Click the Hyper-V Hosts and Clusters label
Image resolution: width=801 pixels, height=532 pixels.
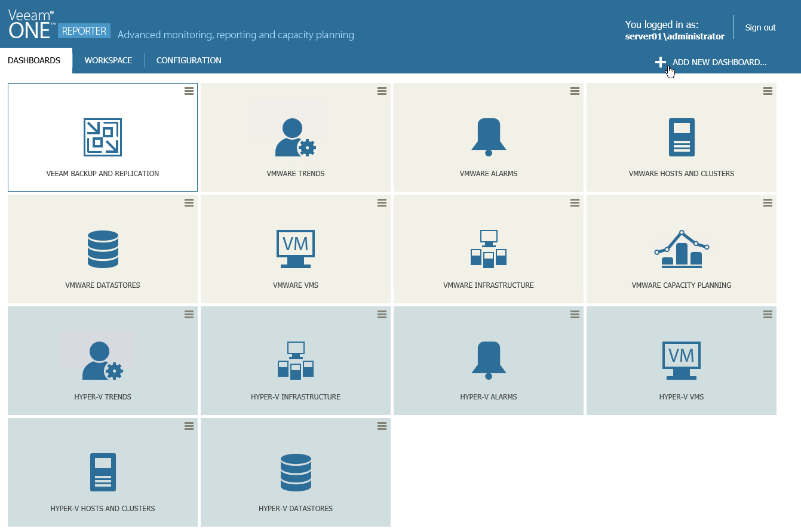(103, 509)
